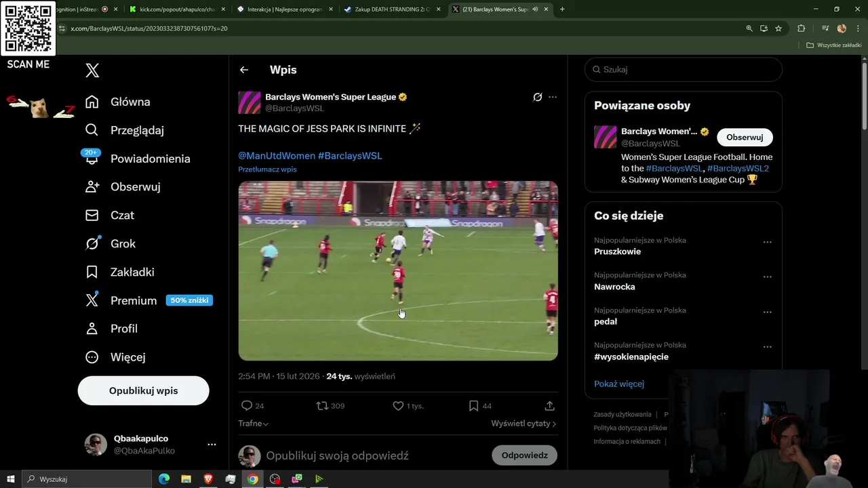Click reply icon with 24 replies
The image size is (868, 488).
pos(247,406)
